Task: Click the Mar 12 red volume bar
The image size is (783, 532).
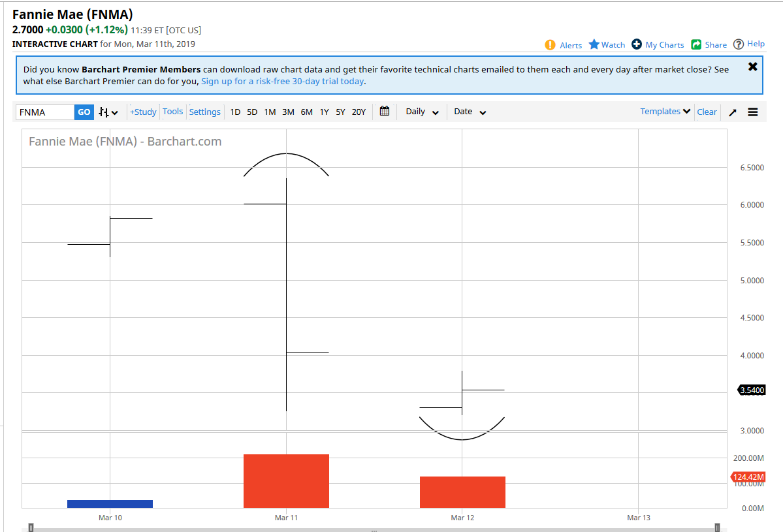Action: click(x=462, y=492)
